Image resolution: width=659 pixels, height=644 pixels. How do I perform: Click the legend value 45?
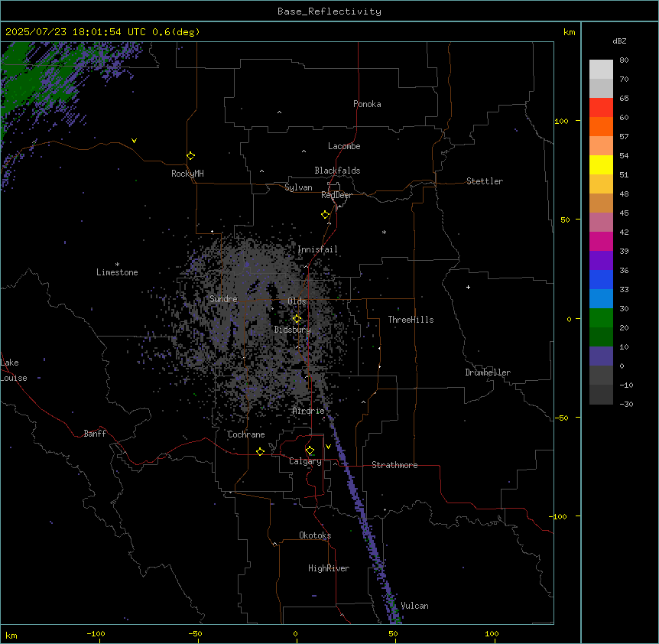(x=624, y=213)
